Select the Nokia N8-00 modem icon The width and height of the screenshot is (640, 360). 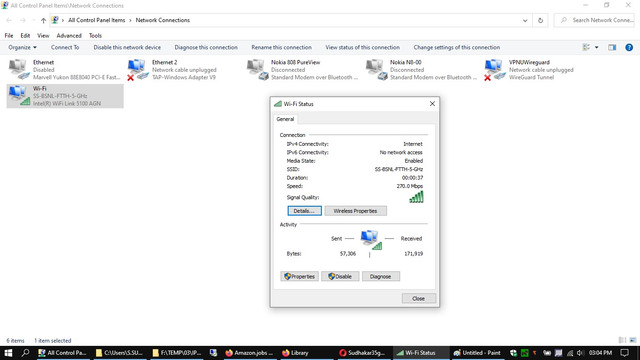click(376, 69)
